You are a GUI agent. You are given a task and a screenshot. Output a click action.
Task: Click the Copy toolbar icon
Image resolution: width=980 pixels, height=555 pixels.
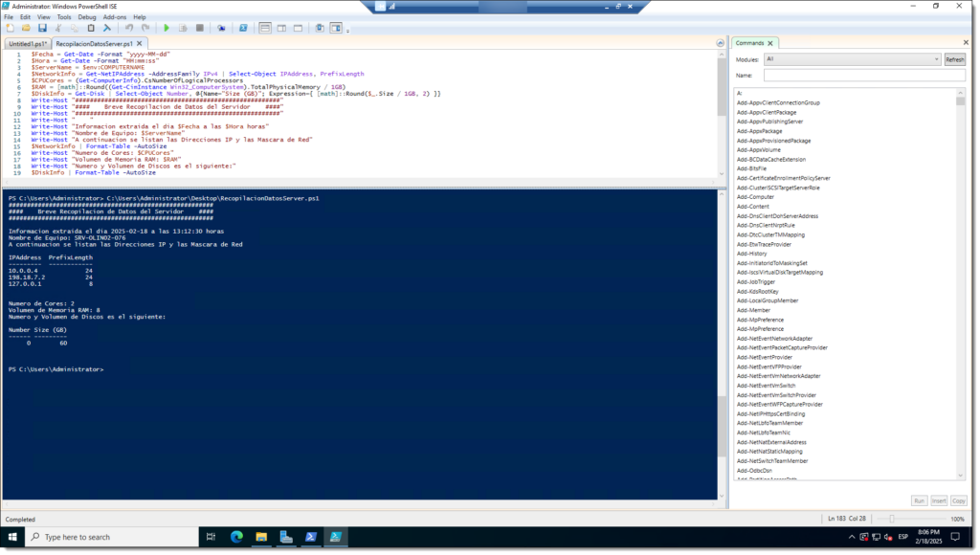pyautogui.click(x=75, y=28)
